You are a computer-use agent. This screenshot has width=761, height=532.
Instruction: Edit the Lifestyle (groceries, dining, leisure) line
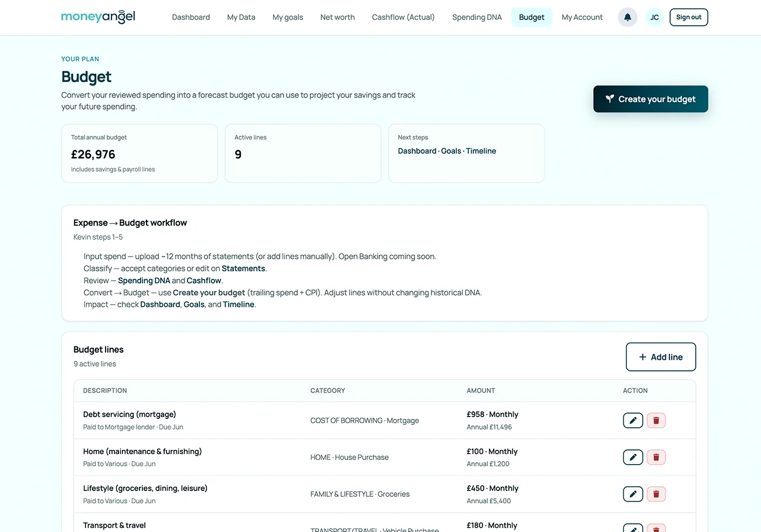(x=633, y=494)
